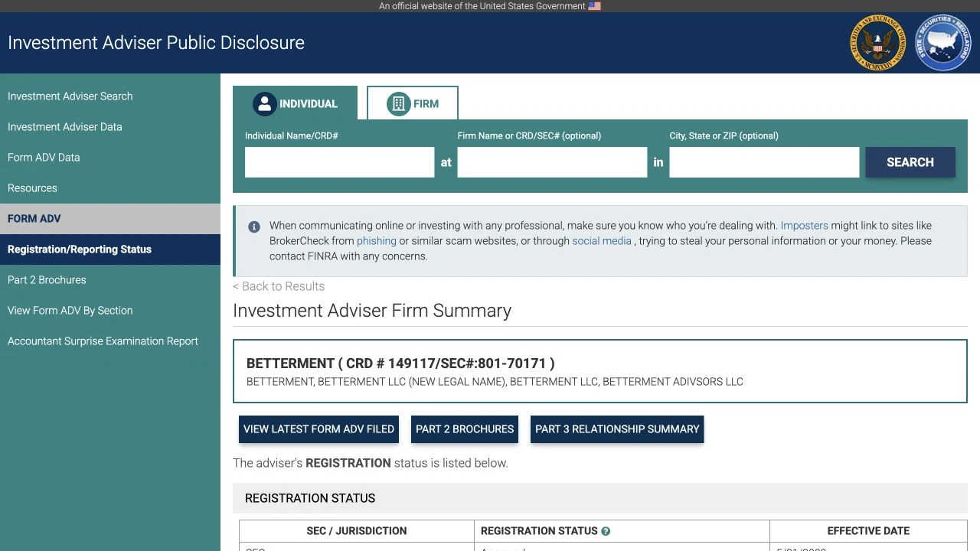Click the firm's alternate legal names line
The width and height of the screenshot is (980, 551).
(x=495, y=382)
